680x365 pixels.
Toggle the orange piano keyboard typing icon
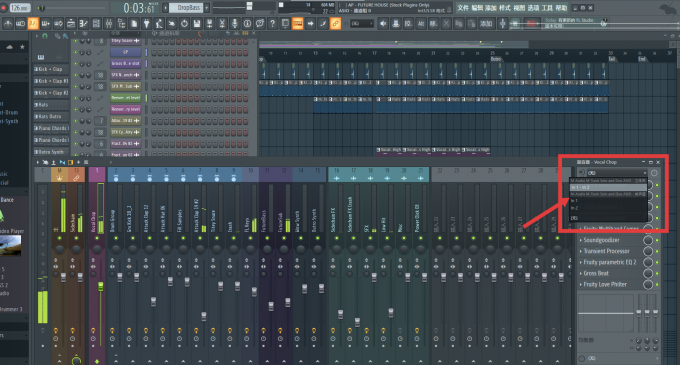pyautogui.click(x=298, y=23)
